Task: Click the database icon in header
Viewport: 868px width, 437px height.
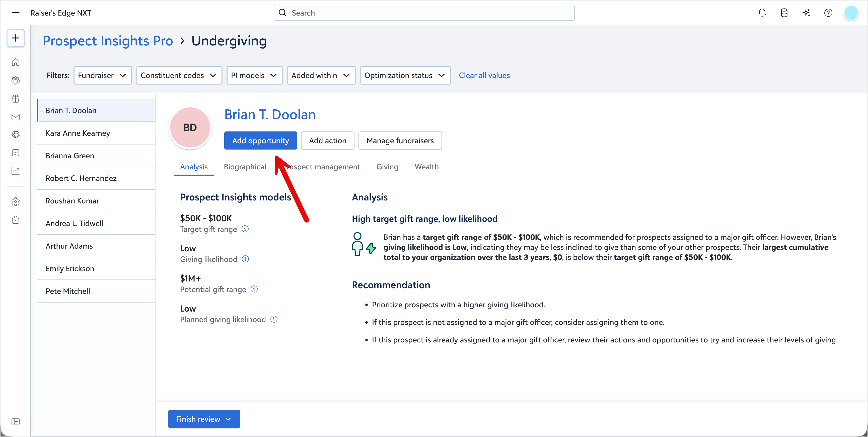Action: [784, 13]
